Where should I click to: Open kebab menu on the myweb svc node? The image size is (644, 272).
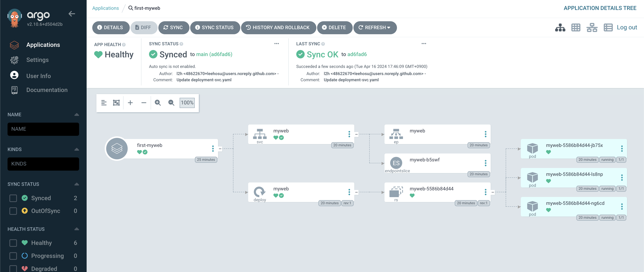(349, 134)
